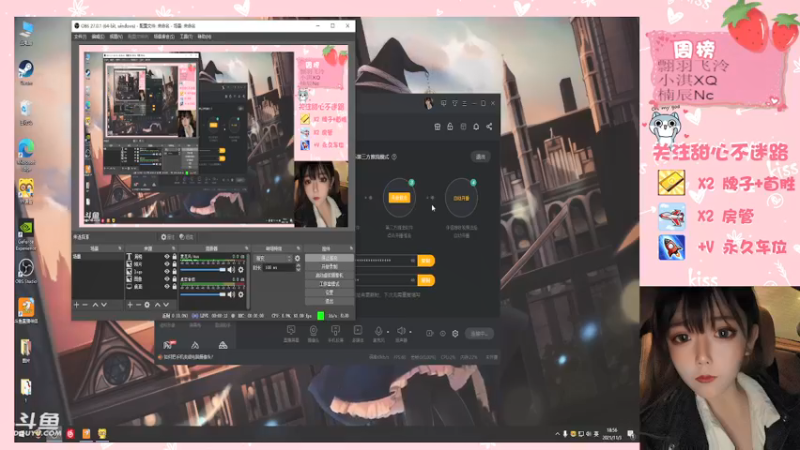The width and height of the screenshot is (800, 450).
Task: Add a new source with plus icon
Action: point(130,305)
